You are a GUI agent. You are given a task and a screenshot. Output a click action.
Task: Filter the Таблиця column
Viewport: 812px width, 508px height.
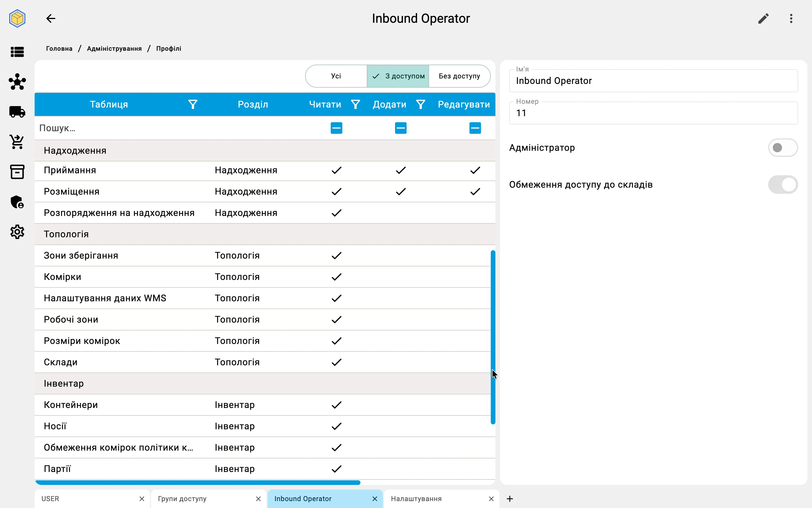click(193, 104)
